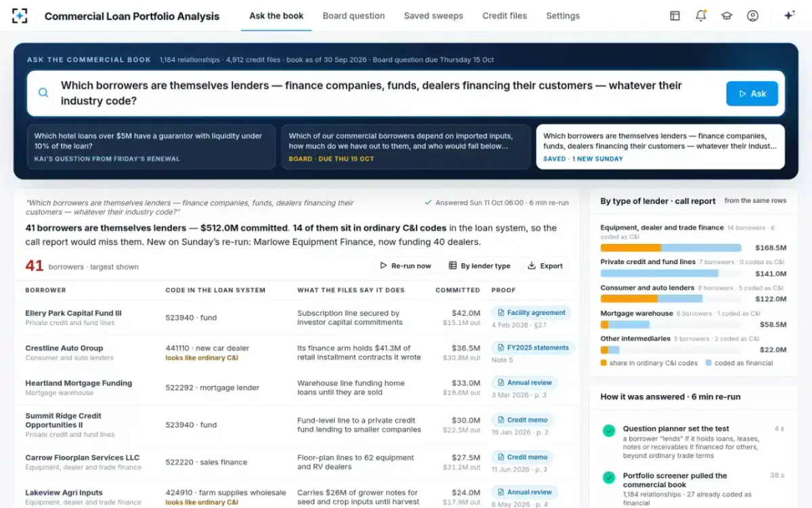Open the notifications bell

click(701, 16)
